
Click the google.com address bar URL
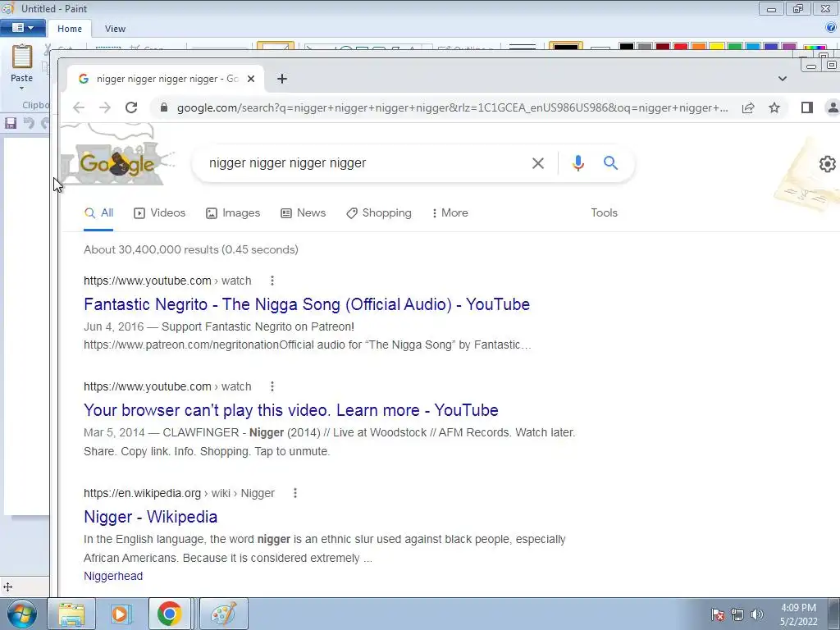point(453,107)
